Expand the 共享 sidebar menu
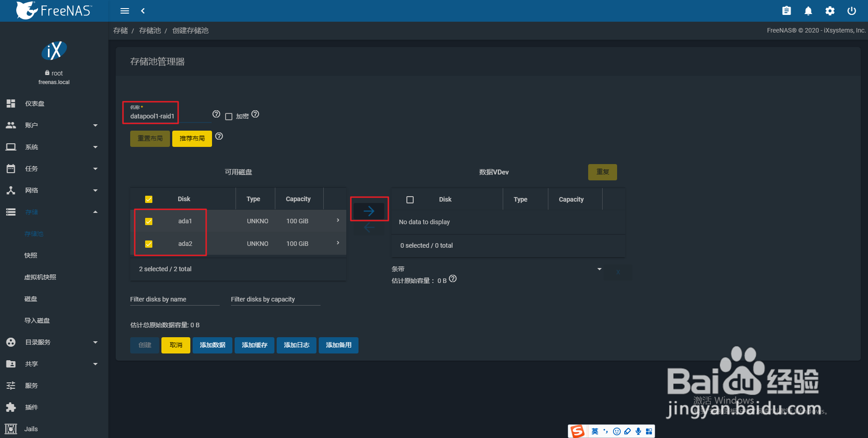The width and height of the screenshot is (868, 438). [54, 364]
